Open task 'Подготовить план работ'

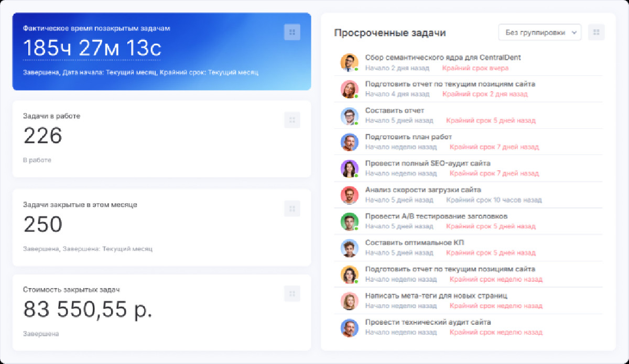[408, 137]
